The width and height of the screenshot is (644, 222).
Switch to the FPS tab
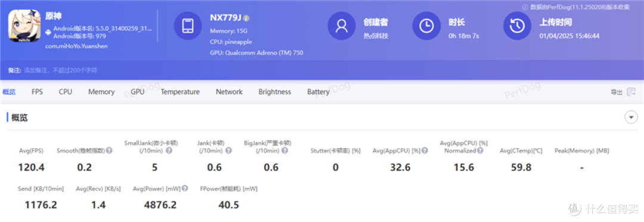(37, 92)
